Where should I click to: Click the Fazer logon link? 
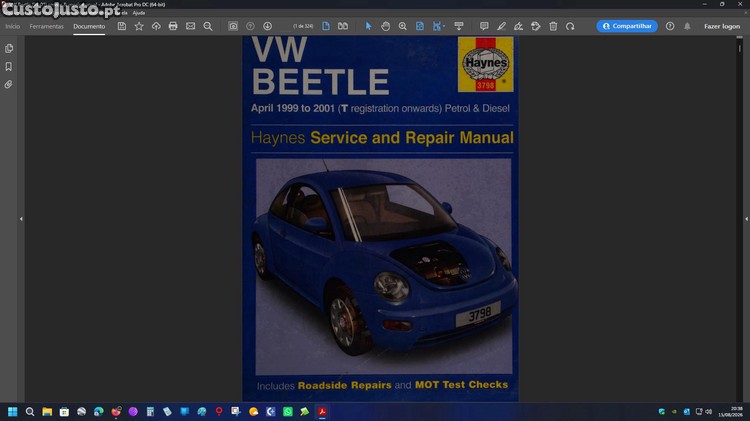pyautogui.click(x=722, y=26)
